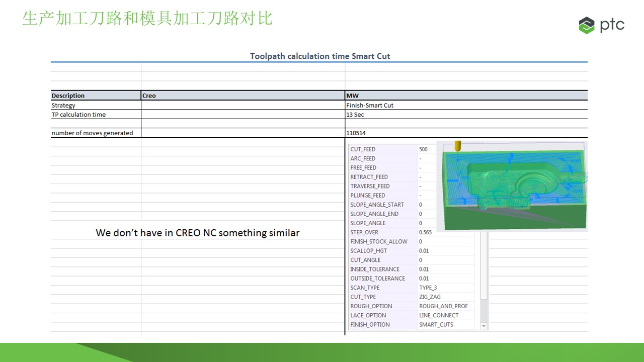644x362 pixels.
Task: Click the INSIDE_TOLERANCE value 0.01
Action: (424, 269)
